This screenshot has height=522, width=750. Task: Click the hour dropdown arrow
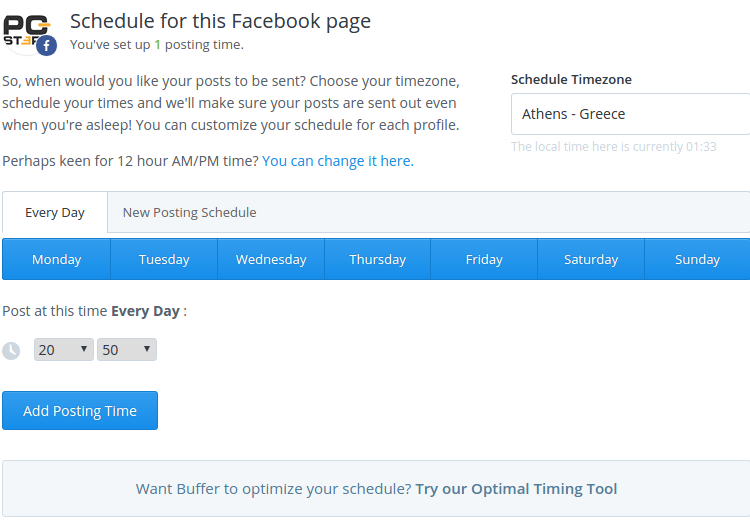[x=84, y=348]
